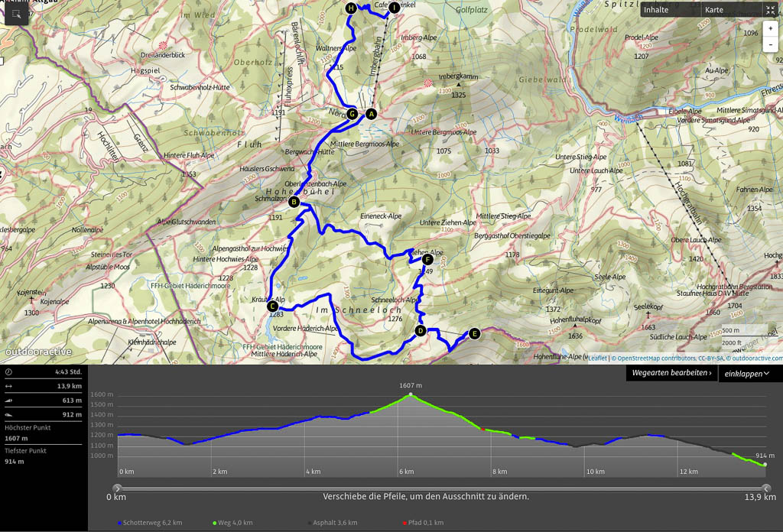Click the left handle of range slider
The width and height of the screenshot is (783, 532).
click(x=117, y=488)
